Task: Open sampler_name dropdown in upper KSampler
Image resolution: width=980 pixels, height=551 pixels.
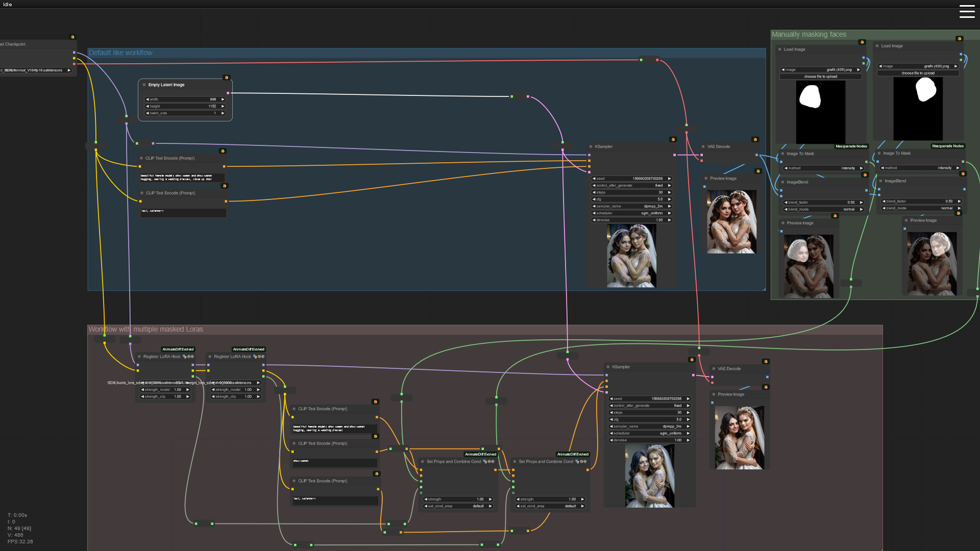Action: click(x=632, y=206)
